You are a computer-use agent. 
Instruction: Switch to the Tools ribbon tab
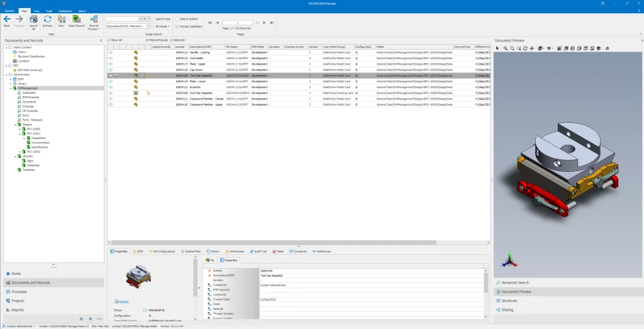[x=49, y=11]
